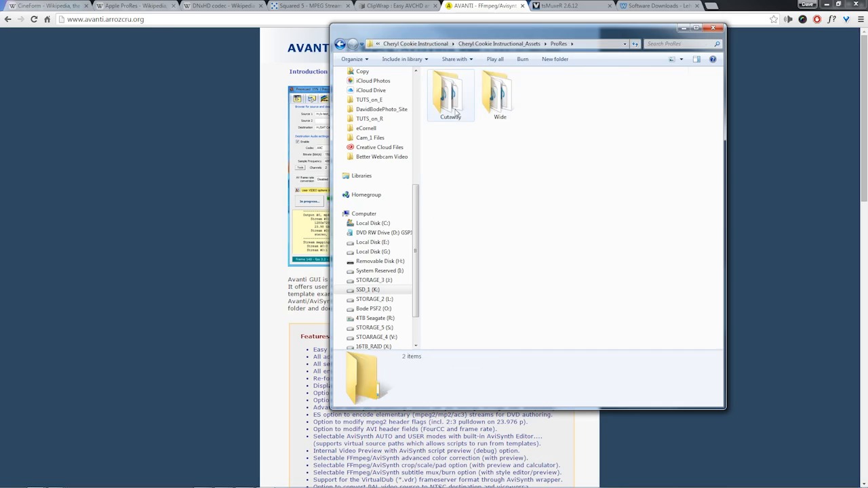The width and height of the screenshot is (868, 488).
Task: Click the red circle extension icon
Action: (x=817, y=19)
